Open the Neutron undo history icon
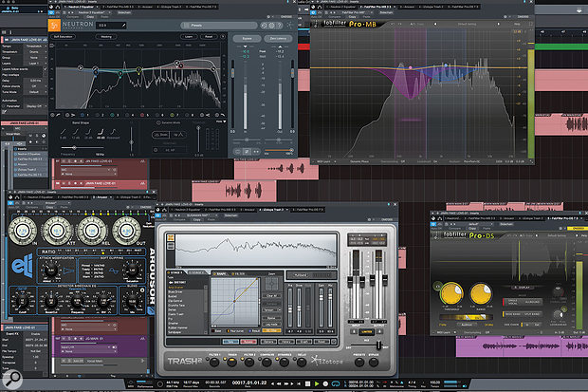The width and height of the screenshot is (588, 392). point(264,26)
